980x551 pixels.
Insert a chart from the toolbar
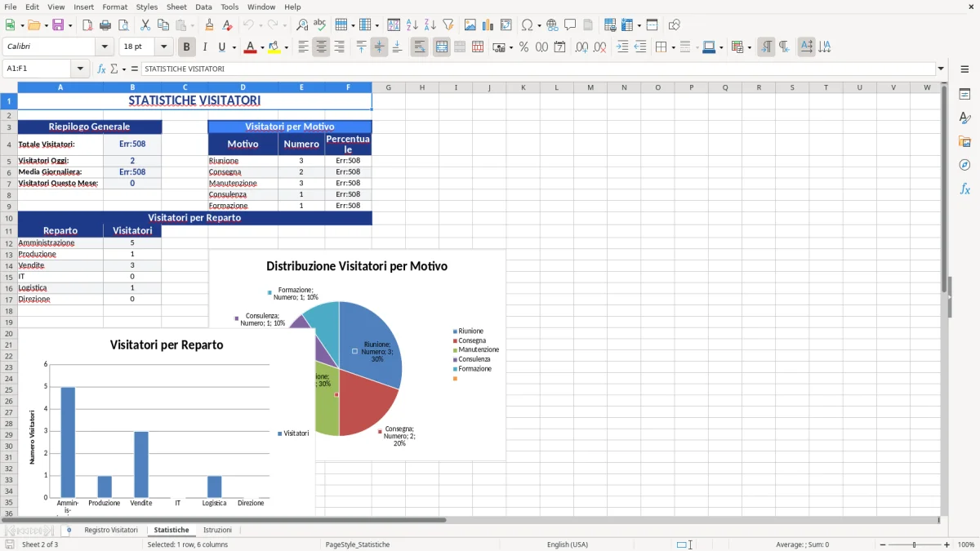[487, 24]
